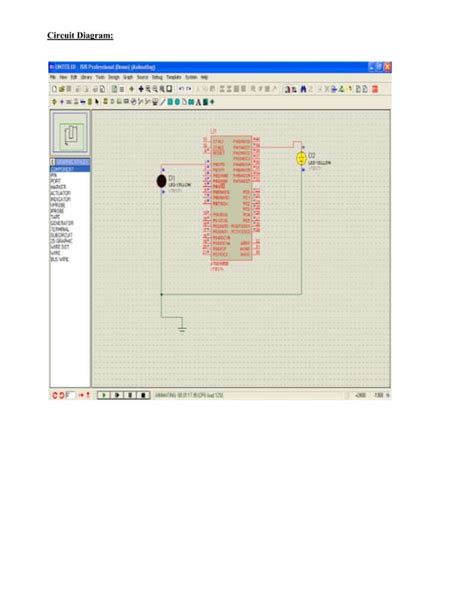
Task: Click the pan/center view cross icon
Action: tap(141, 89)
